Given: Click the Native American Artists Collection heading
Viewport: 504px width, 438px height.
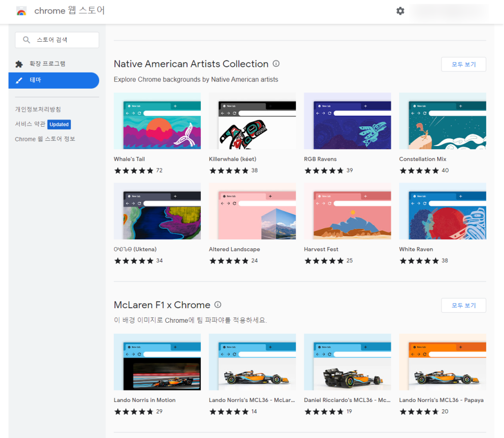Looking at the screenshot, I should coord(191,64).
